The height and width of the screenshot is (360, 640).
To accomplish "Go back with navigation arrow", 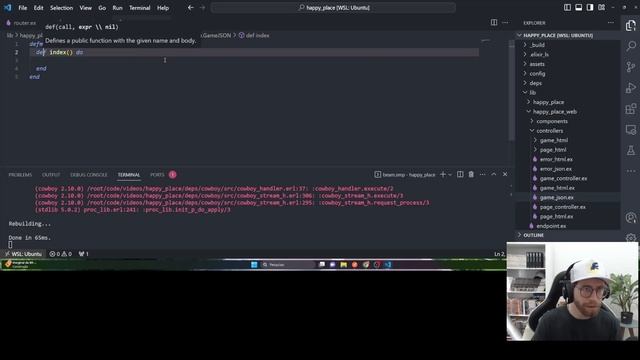I will coord(191,7).
